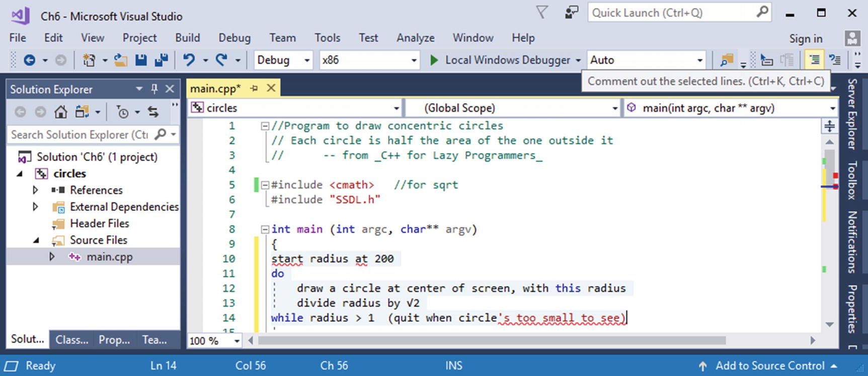Close the Solution Explorer panel
Viewport: 868px width, 376px height.
tap(170, 89)
